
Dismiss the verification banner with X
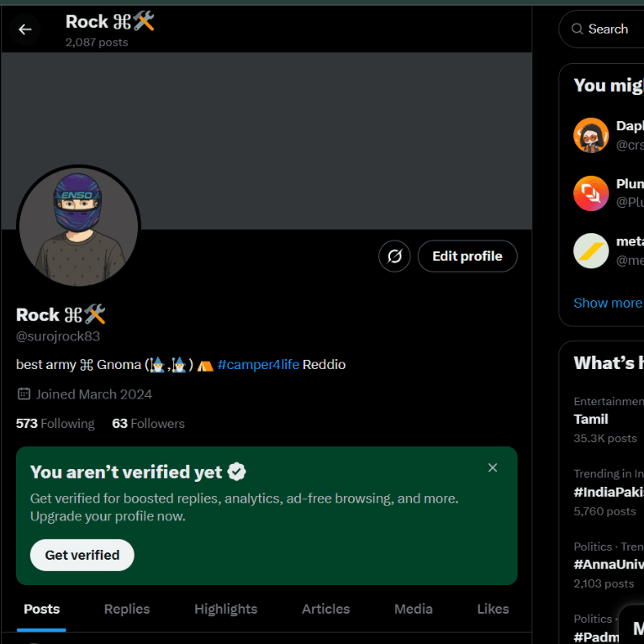[493, 467]
